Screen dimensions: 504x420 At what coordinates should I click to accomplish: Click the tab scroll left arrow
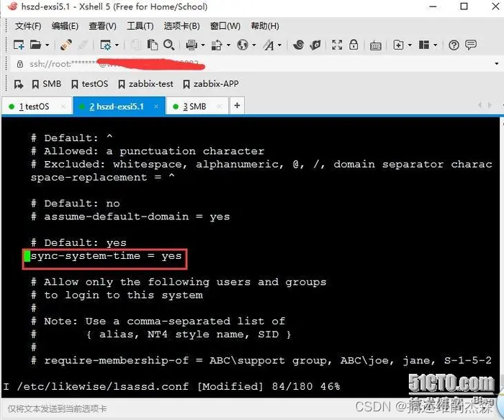click(480, 105)
